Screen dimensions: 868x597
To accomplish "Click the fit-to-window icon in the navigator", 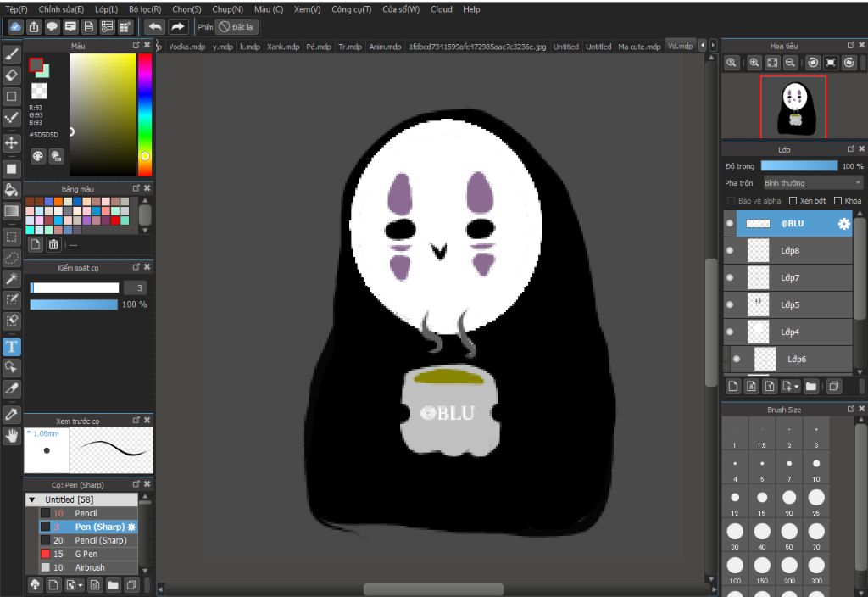I will pos(772,63).
